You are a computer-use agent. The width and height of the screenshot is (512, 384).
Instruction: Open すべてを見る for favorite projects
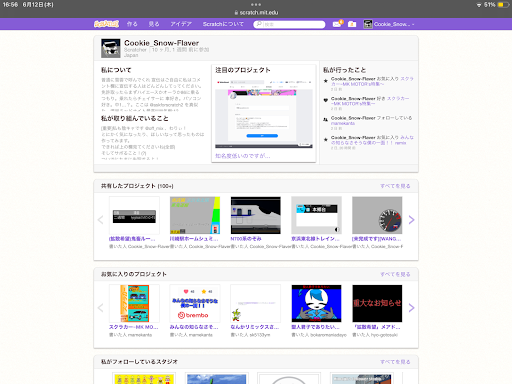395,274
